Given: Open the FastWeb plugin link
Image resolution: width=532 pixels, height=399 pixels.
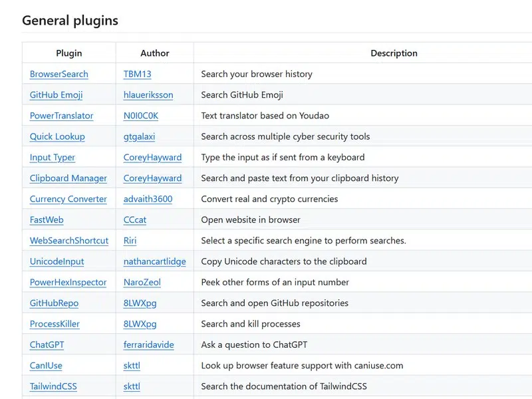Looking at the screenshot, I should [47, 219].
